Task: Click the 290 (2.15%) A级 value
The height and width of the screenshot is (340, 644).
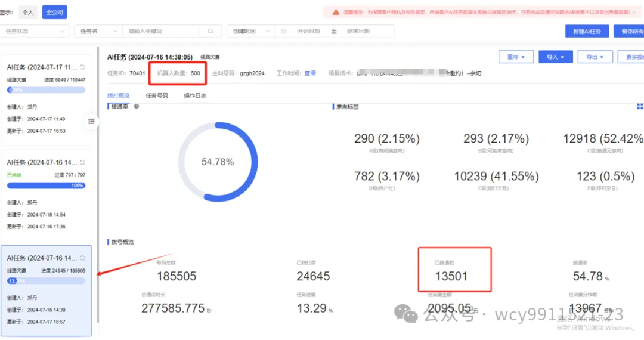Action: 387,139
